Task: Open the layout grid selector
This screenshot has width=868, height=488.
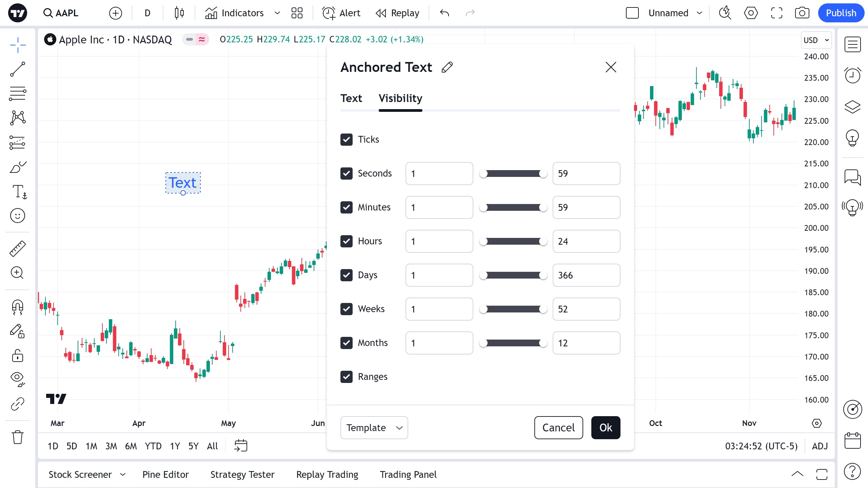Action: (297, 13)
